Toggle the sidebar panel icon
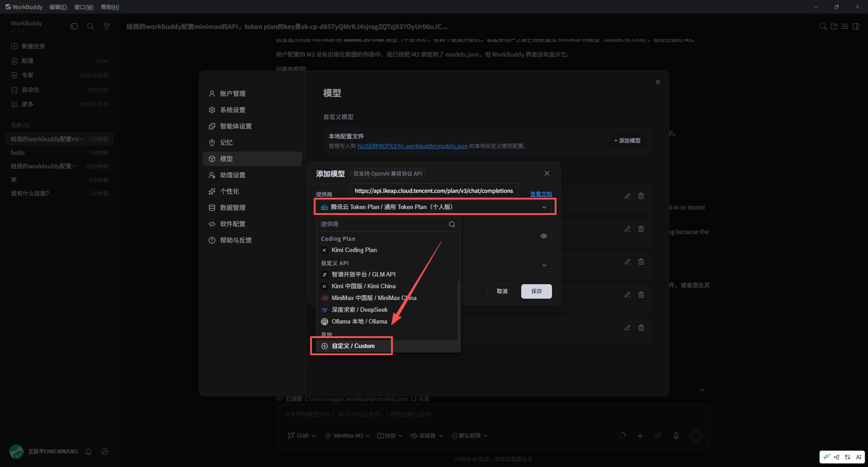868x467 pixels. (74, 26)
